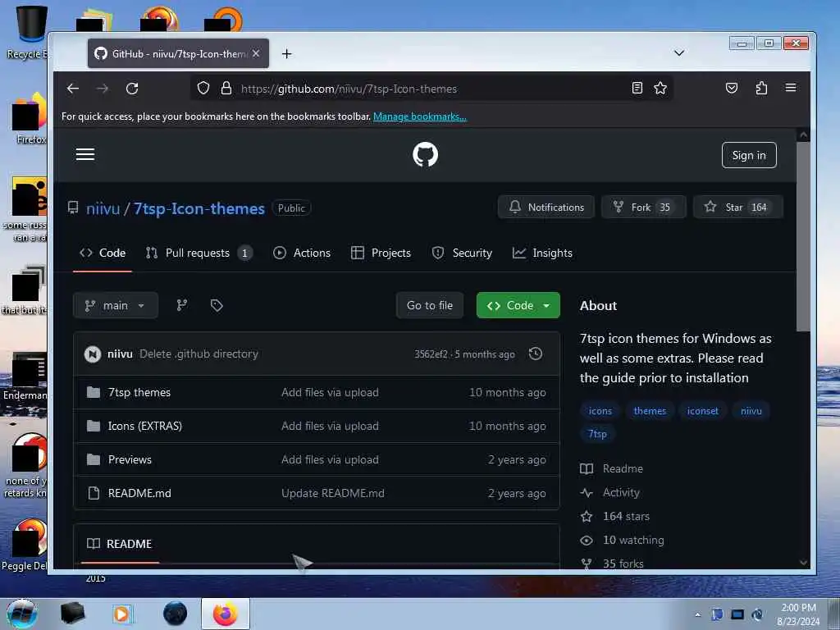Click the Go to file button

click(x=430, y=305)
